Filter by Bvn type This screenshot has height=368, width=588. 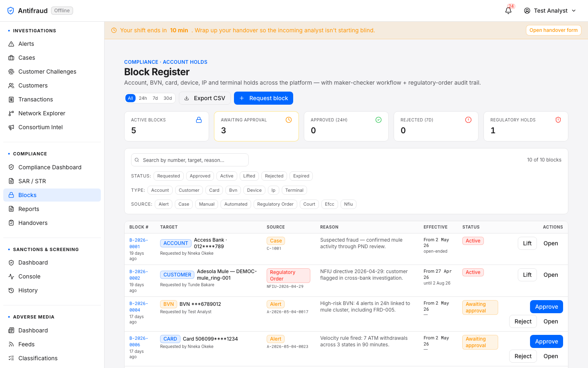click(233, 190)
